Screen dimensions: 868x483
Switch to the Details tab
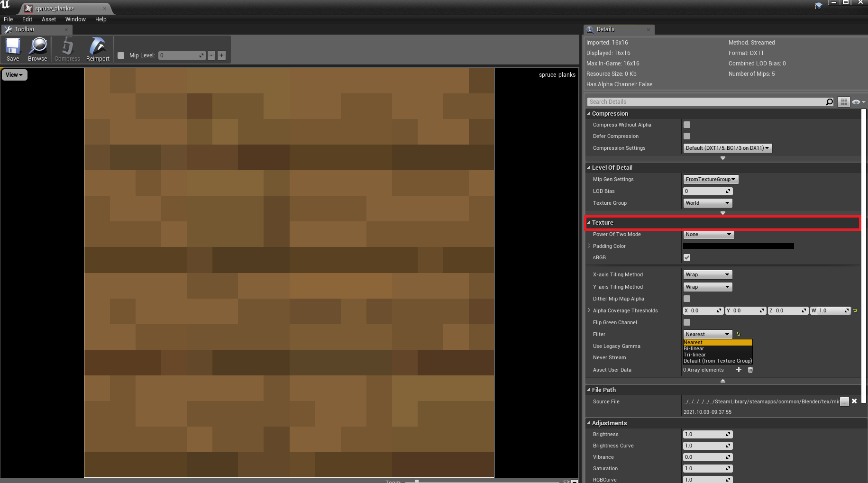coord(619,29)
